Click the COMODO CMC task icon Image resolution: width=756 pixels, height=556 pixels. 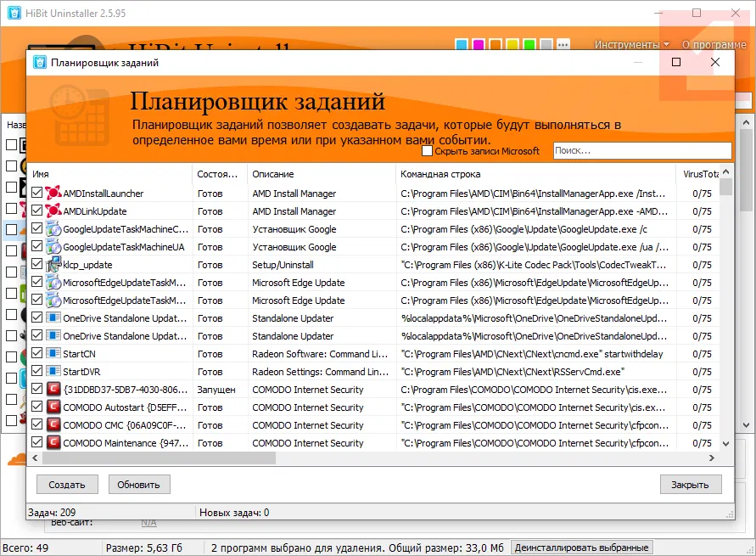tap(53, 424)
